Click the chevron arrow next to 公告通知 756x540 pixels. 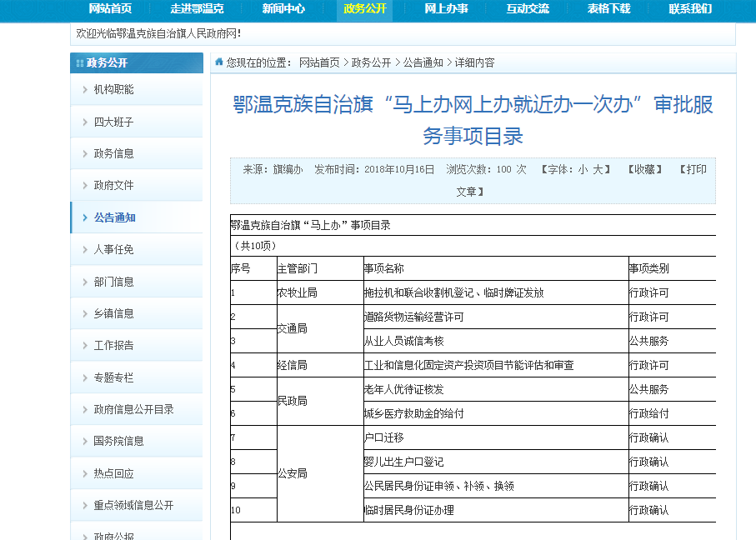click(x=84, y=217)
